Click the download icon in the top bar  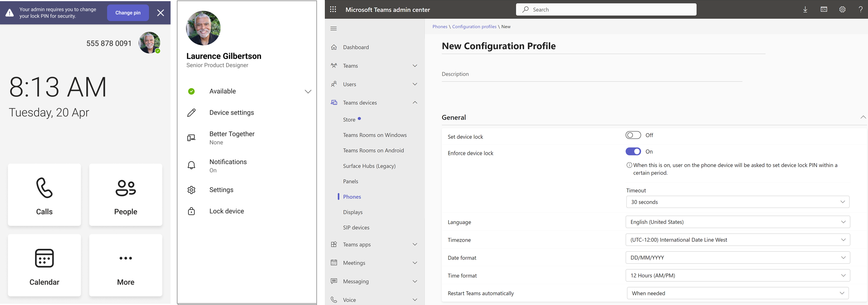tap(805, 9)
